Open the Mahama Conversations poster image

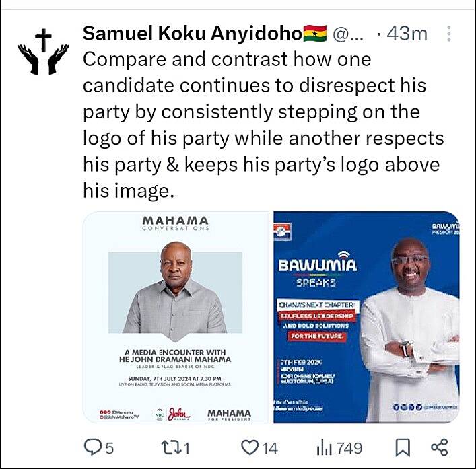pyautogui.click(x=176, y=318)
